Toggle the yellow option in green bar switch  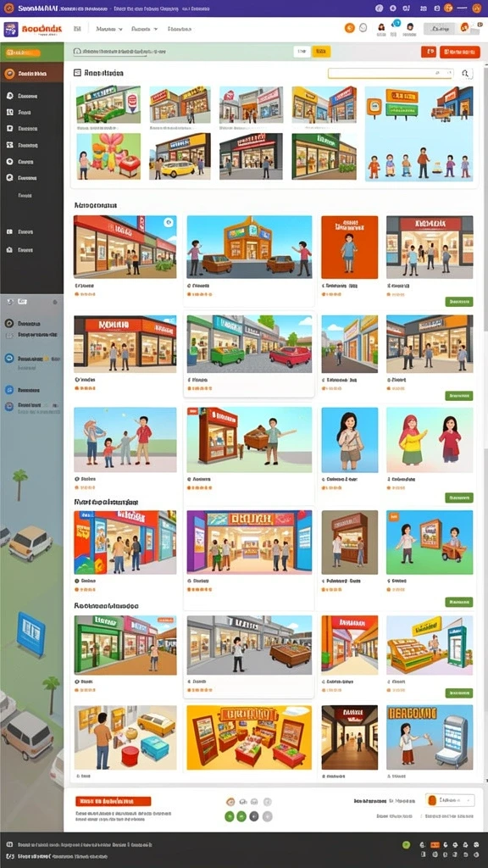[321, 52]
